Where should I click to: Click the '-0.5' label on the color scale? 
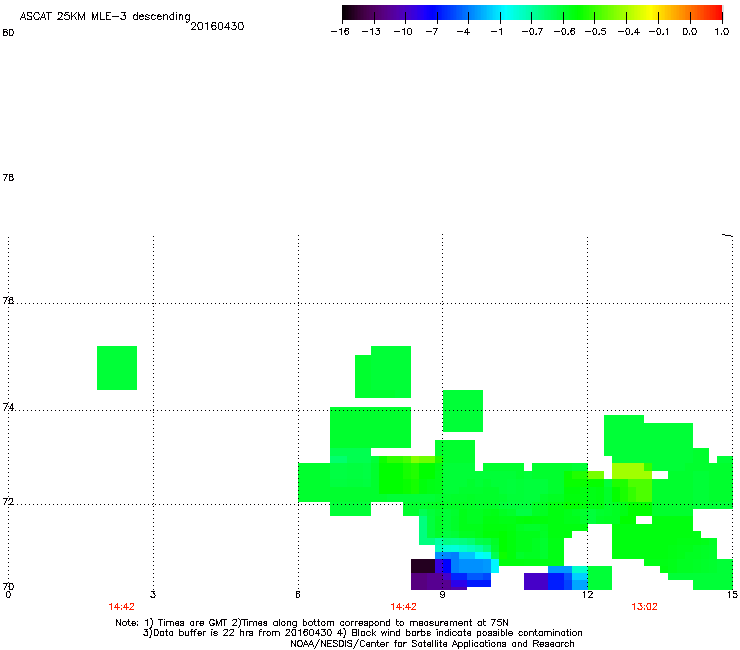596,32
